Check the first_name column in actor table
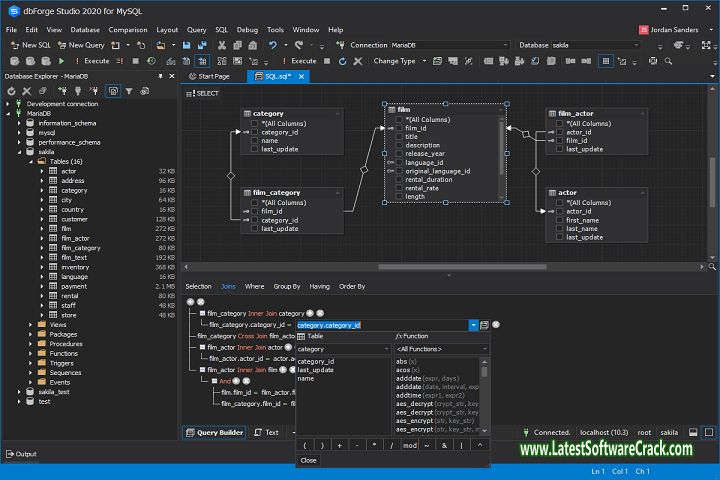 point(560,220)
